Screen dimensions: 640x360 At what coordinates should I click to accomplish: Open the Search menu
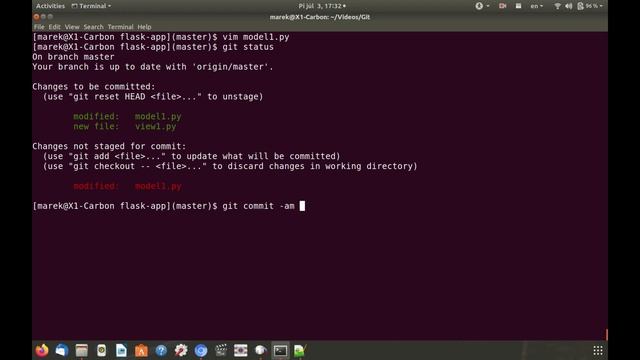point(93,27)
